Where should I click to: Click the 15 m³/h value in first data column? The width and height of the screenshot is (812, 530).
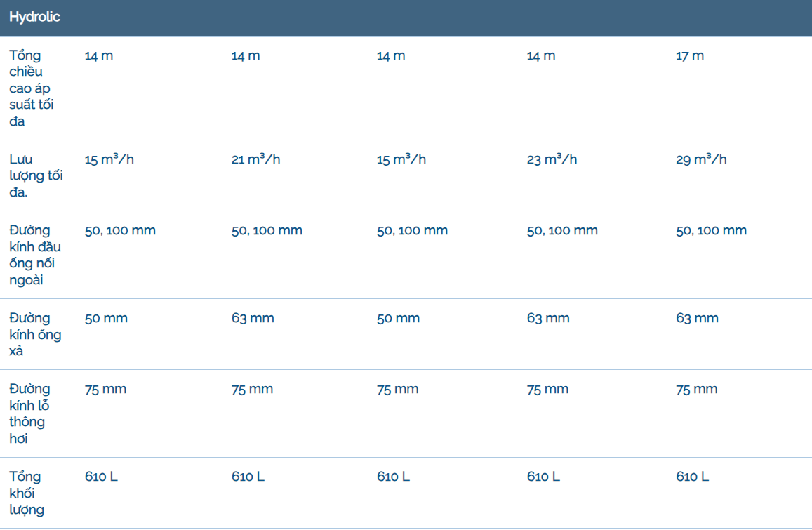click(x=109, y=159)
